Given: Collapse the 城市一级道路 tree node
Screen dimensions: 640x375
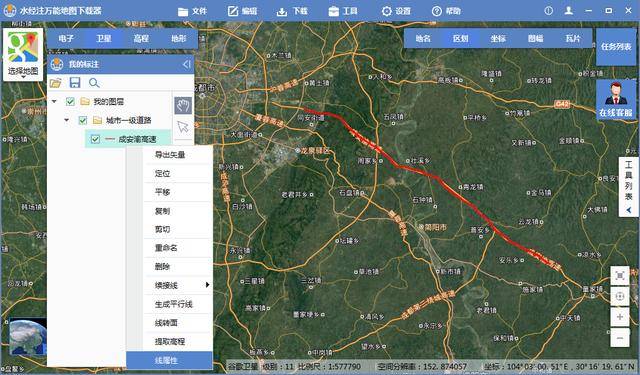Looking at the screenshot, I should click(67, 120).
